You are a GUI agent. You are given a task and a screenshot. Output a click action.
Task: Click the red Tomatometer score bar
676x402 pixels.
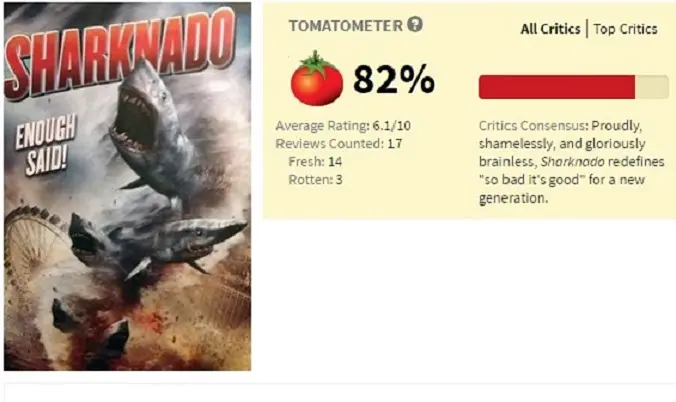556,87
